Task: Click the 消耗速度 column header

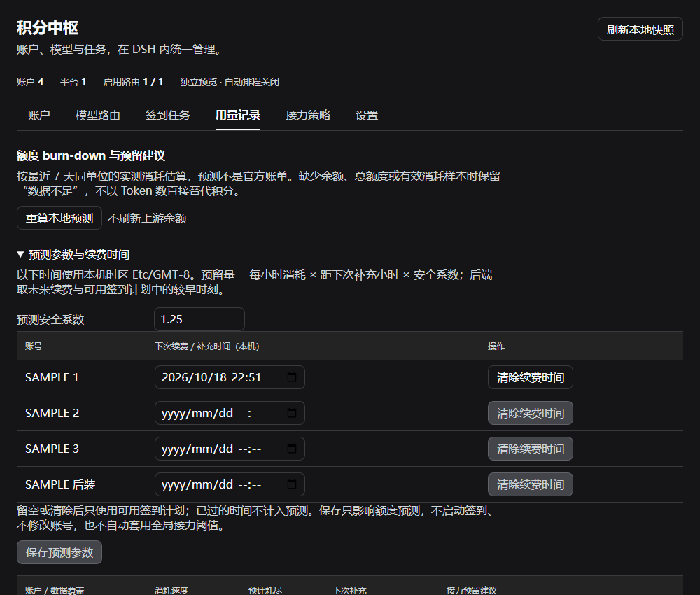Action: [x=171, y=590]
